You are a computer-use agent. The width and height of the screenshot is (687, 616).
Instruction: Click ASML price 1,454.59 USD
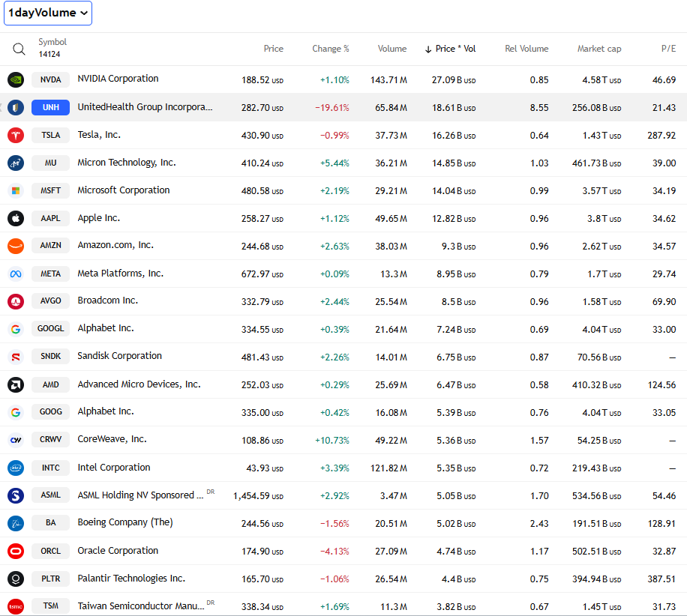(x=258, y=496)
